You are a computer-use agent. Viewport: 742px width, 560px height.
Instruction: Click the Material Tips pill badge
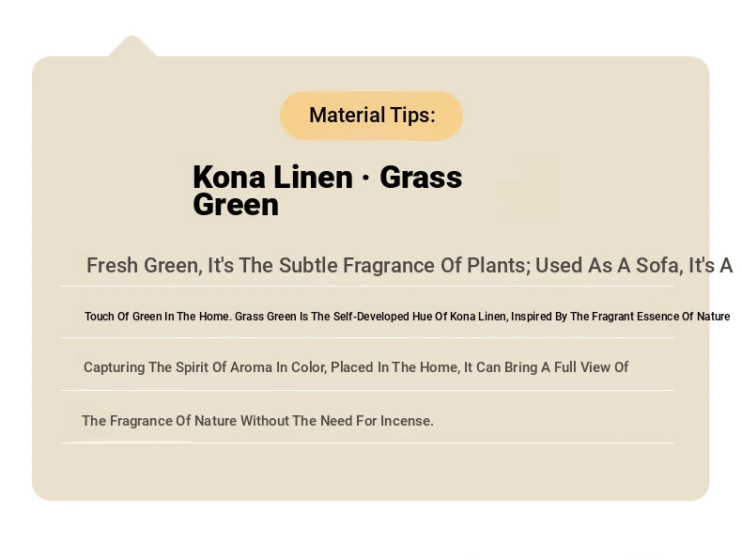pos(372,116)
